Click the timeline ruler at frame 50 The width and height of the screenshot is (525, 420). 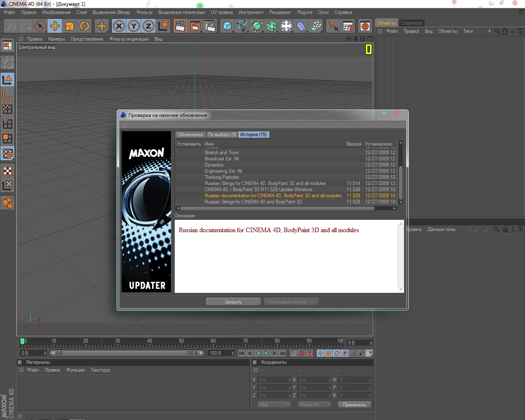pyautogui.click(x=181, y=343)
